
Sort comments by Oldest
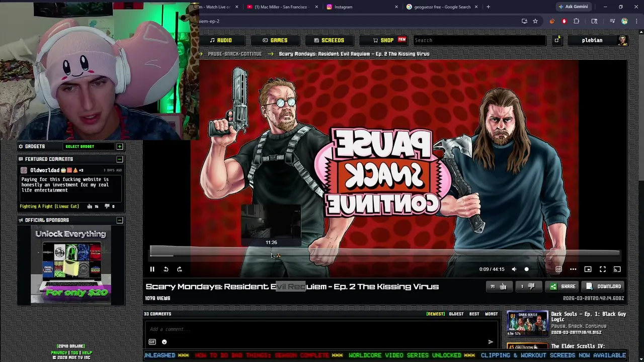[x=456, y=314]
